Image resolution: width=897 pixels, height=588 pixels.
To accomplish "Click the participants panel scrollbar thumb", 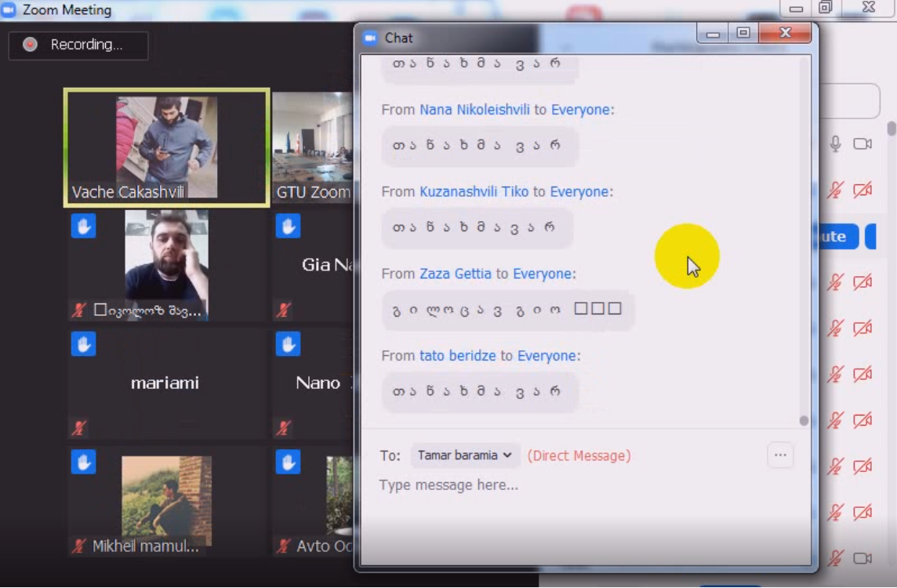I will tap(892, 128).
